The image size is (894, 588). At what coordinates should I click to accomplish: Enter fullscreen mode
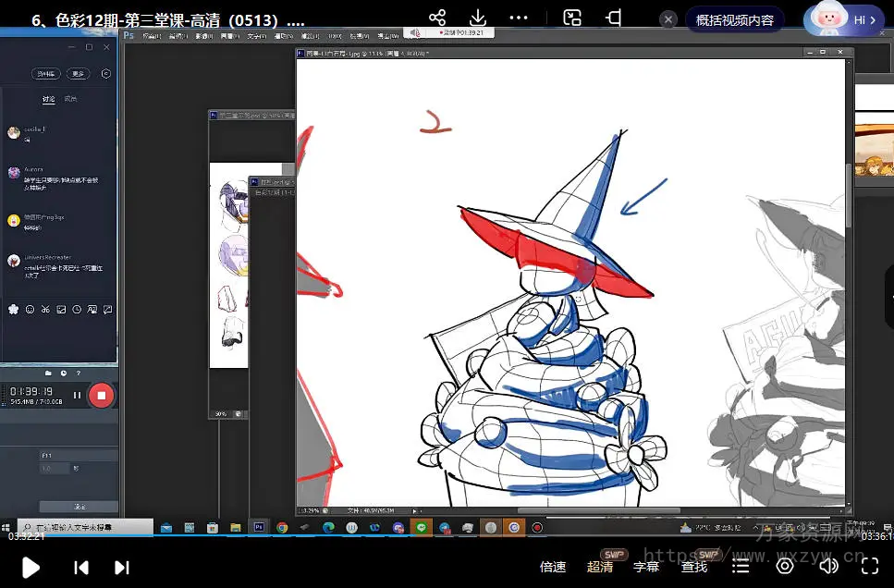pos(871,567)
